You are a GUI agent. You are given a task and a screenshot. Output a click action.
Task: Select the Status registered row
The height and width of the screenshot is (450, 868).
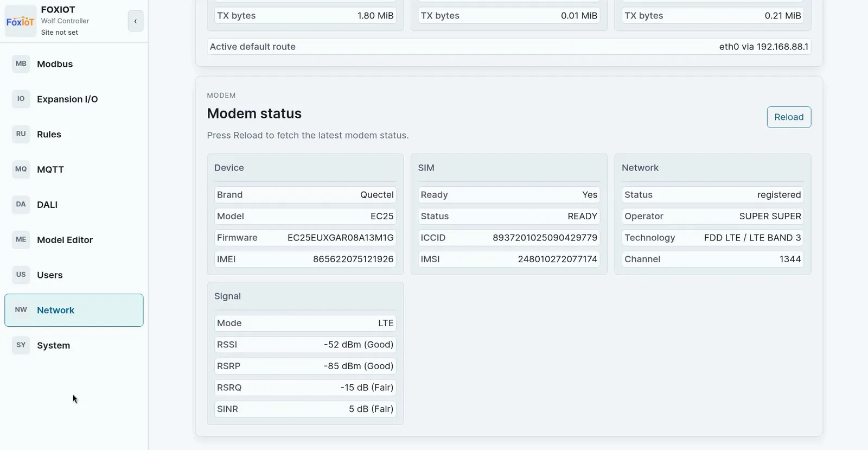712,195
